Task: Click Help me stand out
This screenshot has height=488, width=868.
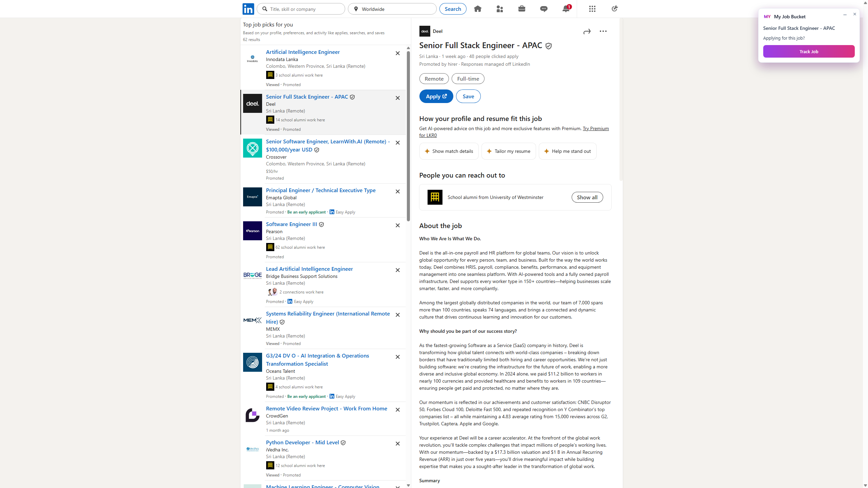Action: pyautogui.click(x=568, y=151)
